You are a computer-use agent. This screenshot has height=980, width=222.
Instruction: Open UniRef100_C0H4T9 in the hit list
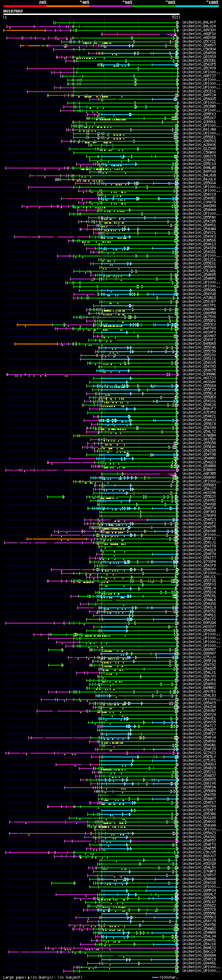(199, 202)
